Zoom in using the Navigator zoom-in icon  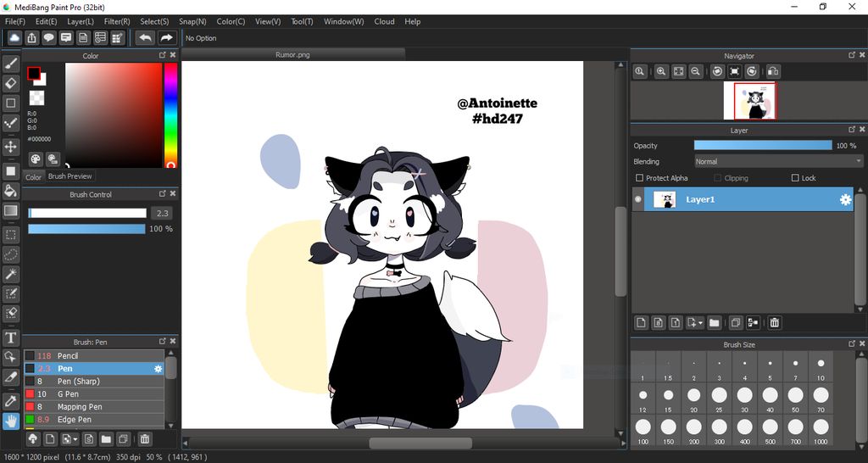(661, 71)
